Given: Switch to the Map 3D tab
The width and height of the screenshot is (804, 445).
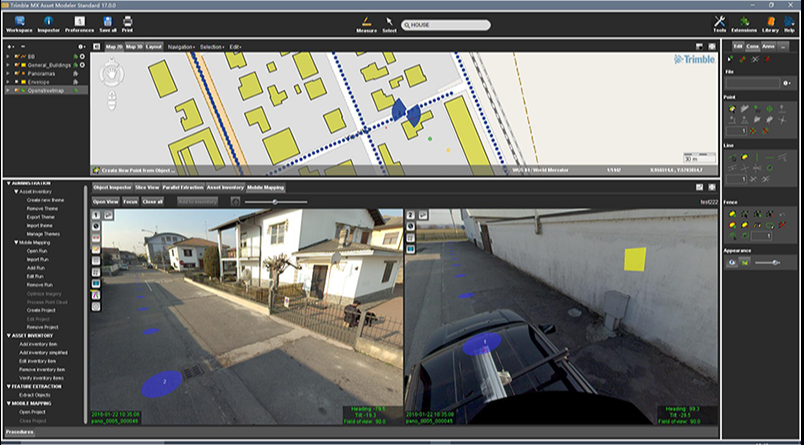Looking at the screenshot, I should (x=134, y=47).
